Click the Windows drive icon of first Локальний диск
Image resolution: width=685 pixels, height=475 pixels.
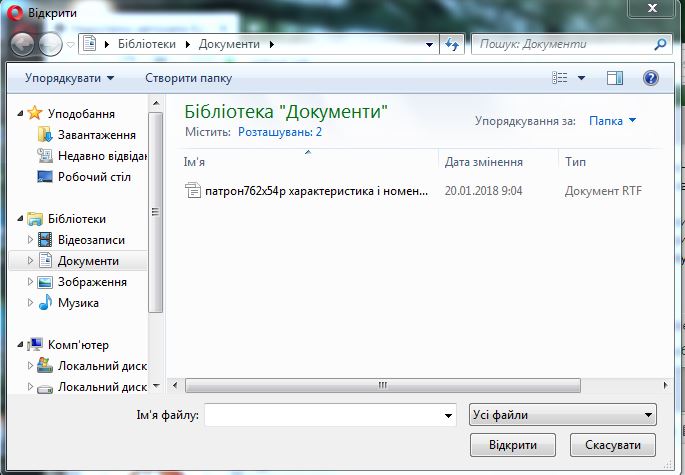click(45, 365)
